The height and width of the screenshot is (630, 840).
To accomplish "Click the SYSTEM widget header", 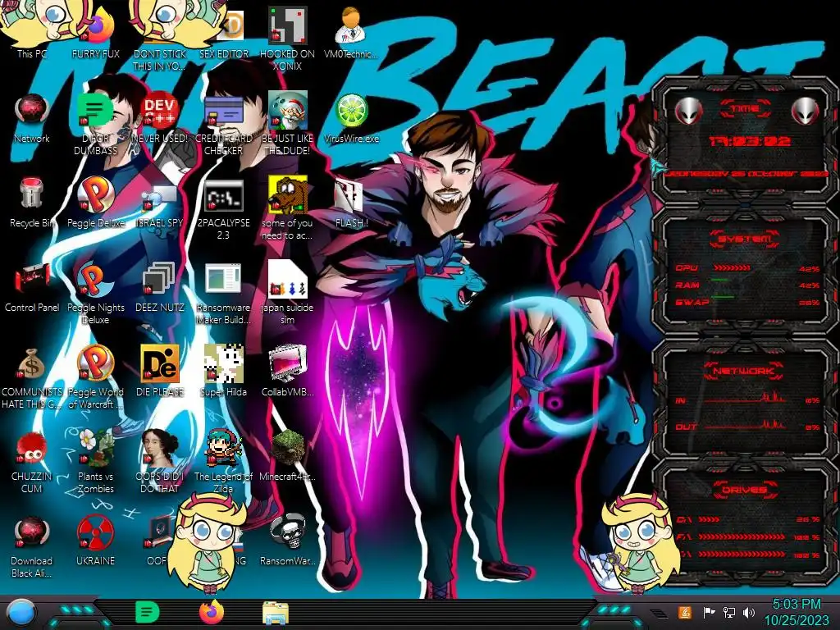I will [x=745, y=239].
